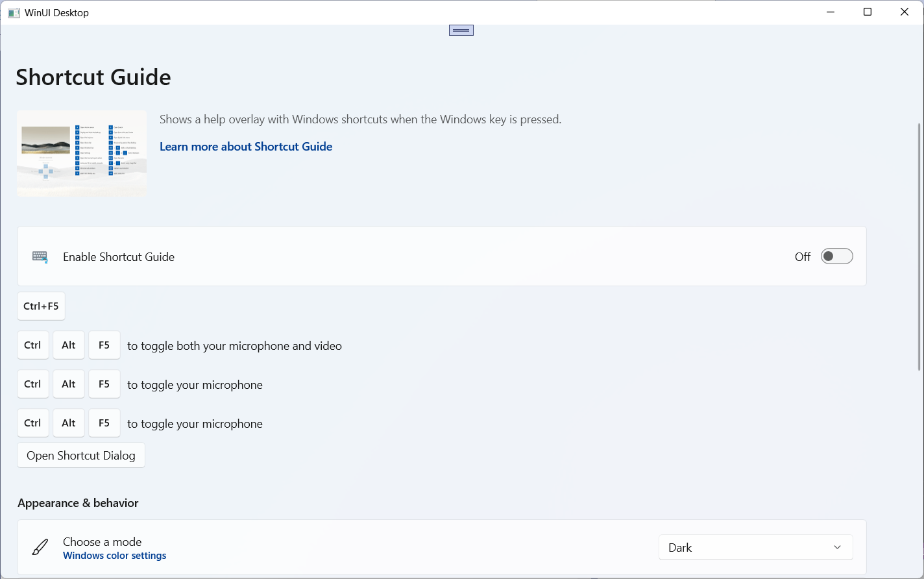Minimize the WinUI Desktop window

pos(831,12)
